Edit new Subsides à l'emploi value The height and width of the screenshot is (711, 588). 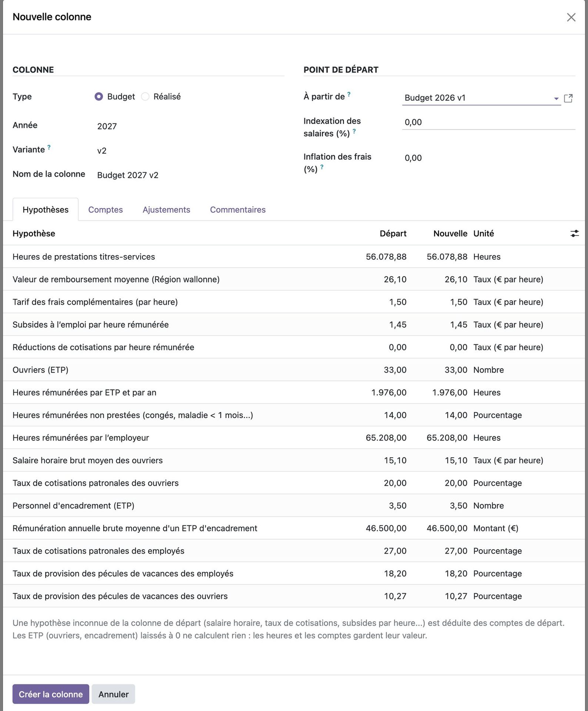[x=458, y=324]
